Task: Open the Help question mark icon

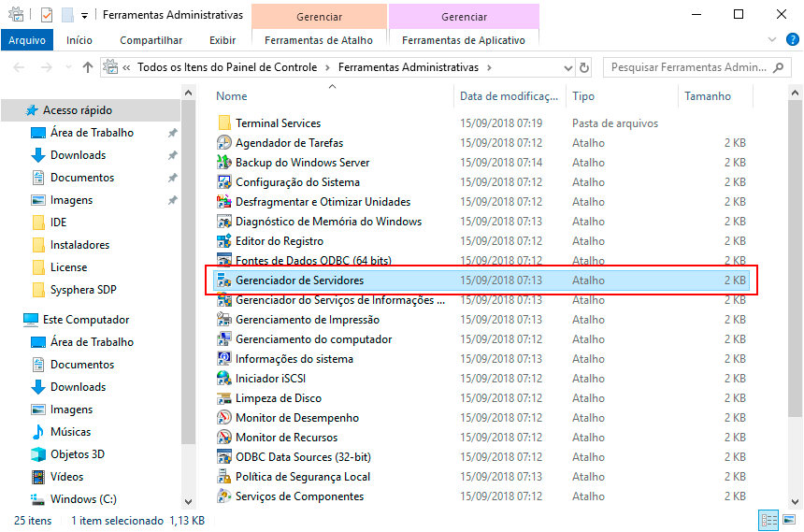Action: pyautogui.click(x=792, y=39)
